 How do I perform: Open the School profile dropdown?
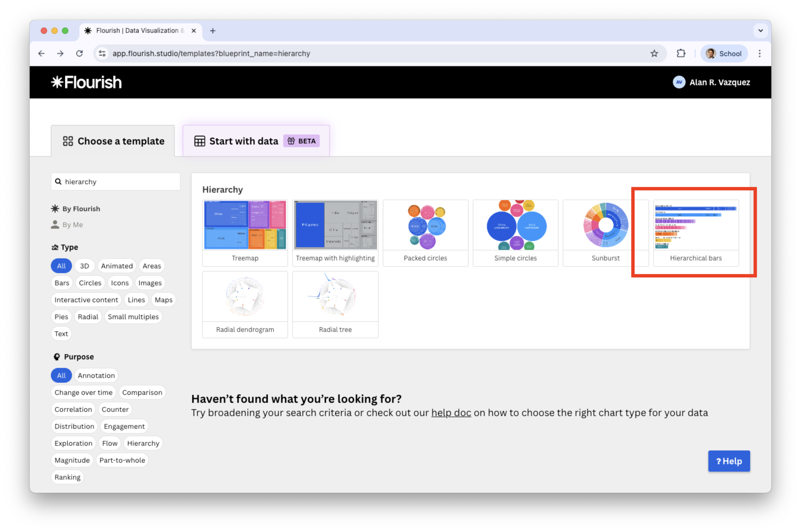click(724, 54)
